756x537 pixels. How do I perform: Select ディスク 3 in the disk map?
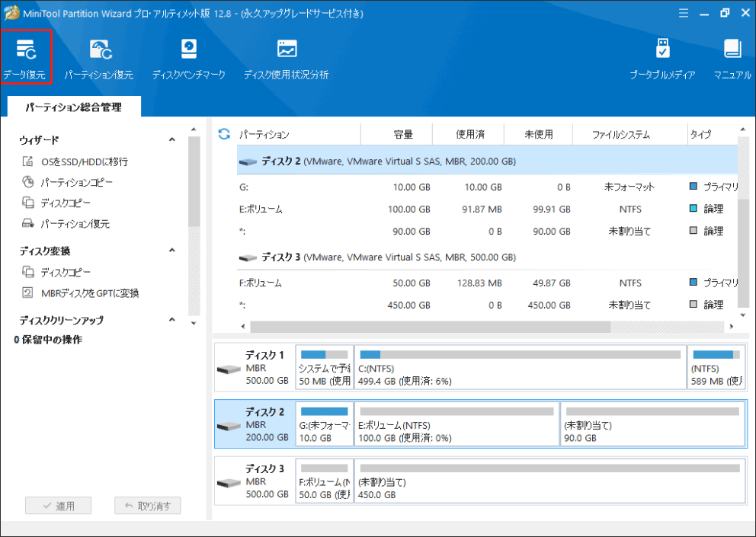click(x=254, y=481)
